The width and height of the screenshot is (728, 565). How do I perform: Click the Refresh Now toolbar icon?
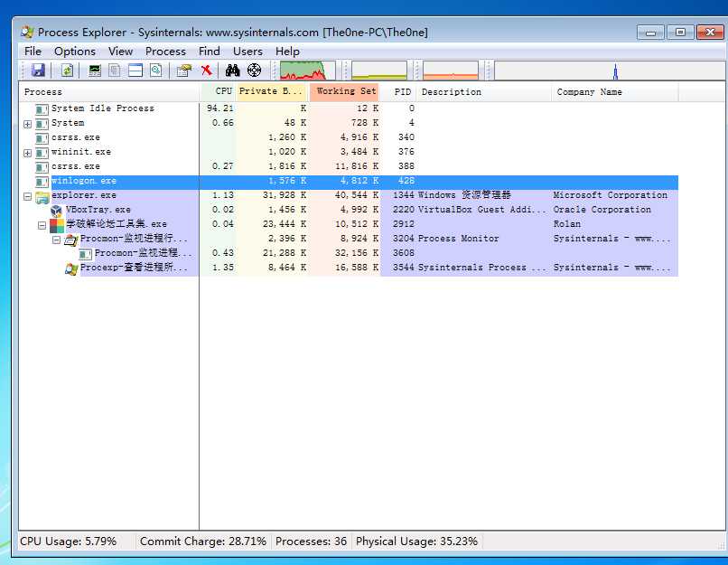pos(68,71)
